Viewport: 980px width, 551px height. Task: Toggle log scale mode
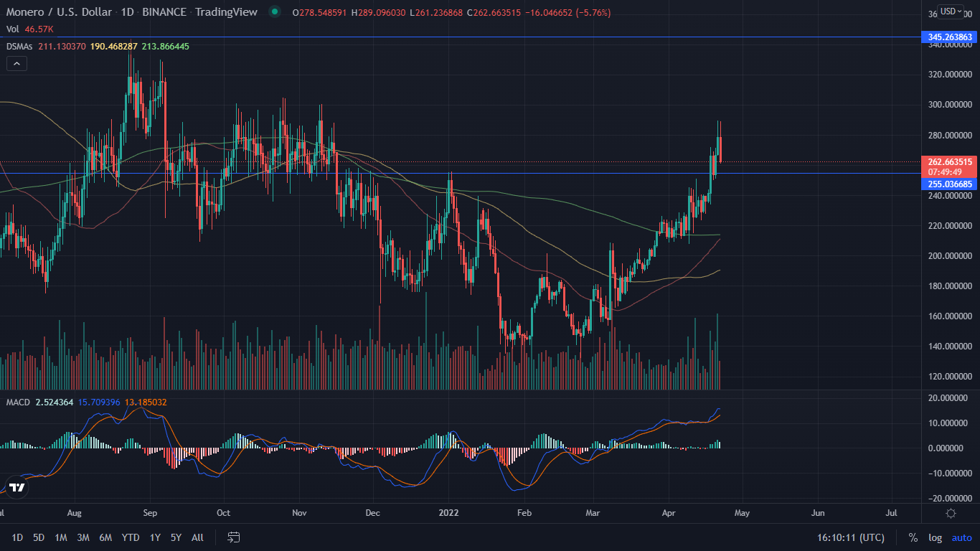point(936,537)
